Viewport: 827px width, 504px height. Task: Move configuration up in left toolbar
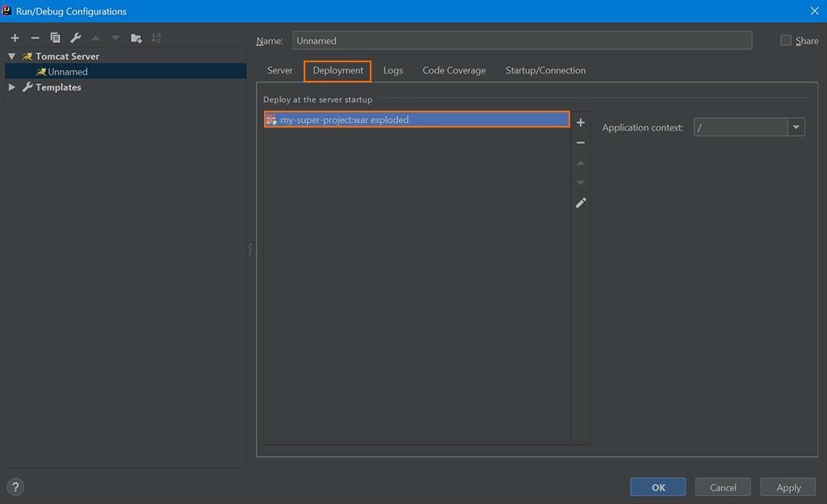click(95, 38)
